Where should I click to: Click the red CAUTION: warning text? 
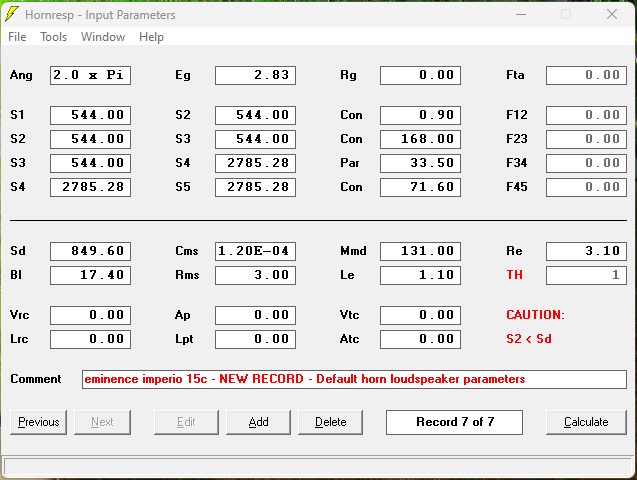[535, 315]
